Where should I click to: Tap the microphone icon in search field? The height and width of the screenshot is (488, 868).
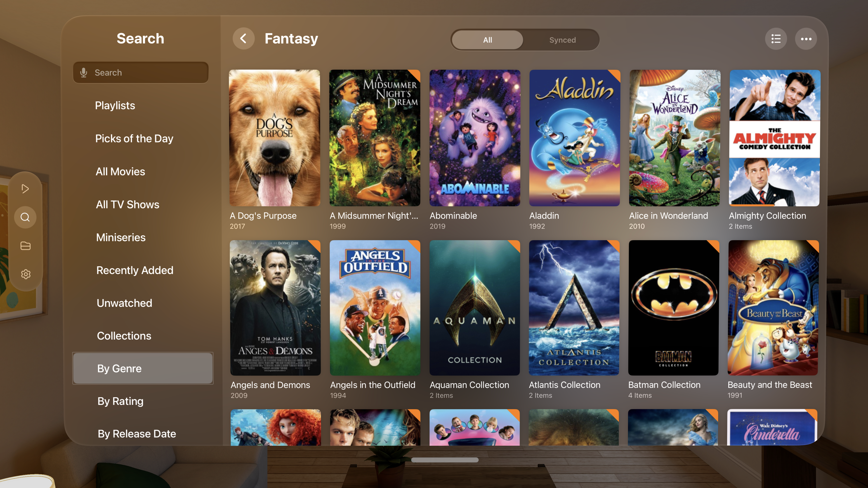pos(84,72)
